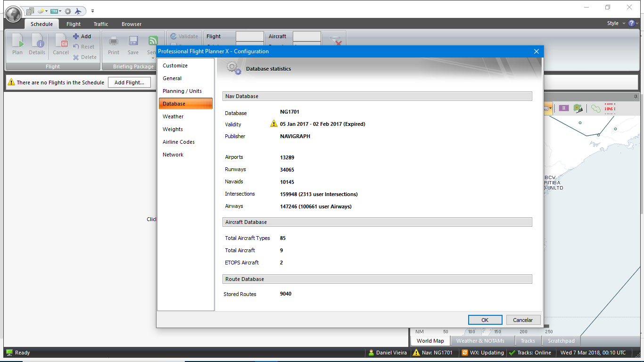Click the Cancel flight ribbon icon
Viewport: 644px width, 362px height.
[61, 44]
